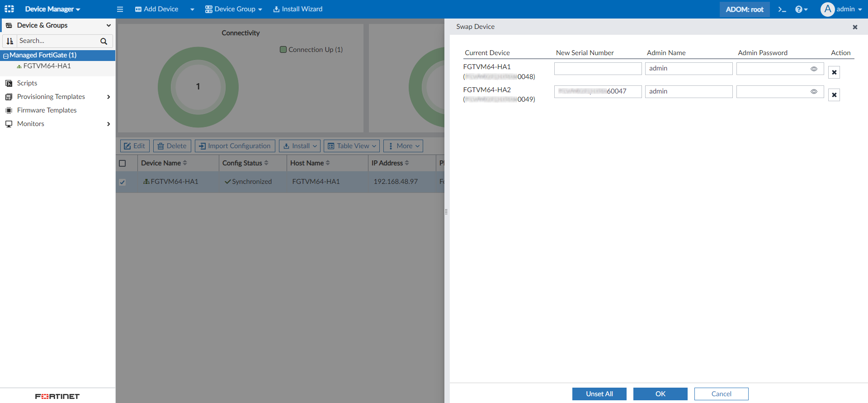Click the Scripts sidebar icon
868x403 pixels.
click(x=9, y=83)
